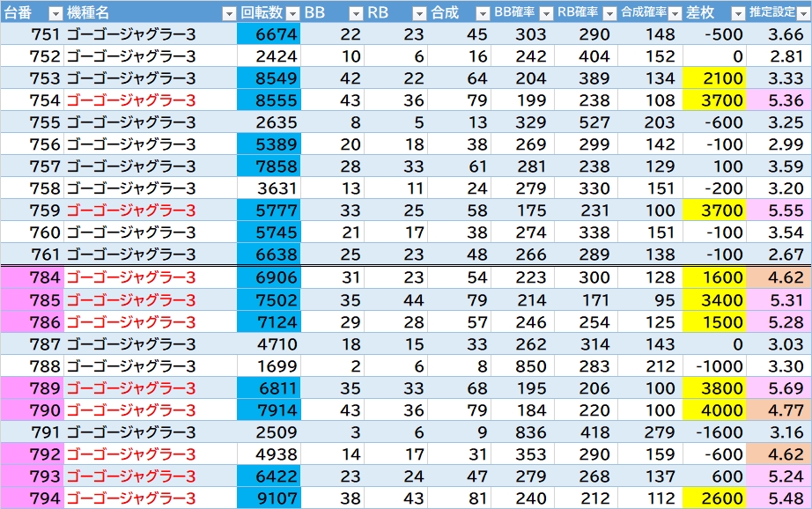The image size is (812, 509).
Task: Open the 回転数 column filter dropdown
Action: tap(292, 13)
